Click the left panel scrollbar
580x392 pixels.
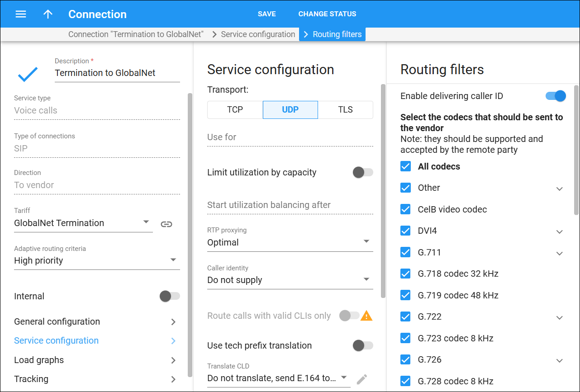point(190,234)
